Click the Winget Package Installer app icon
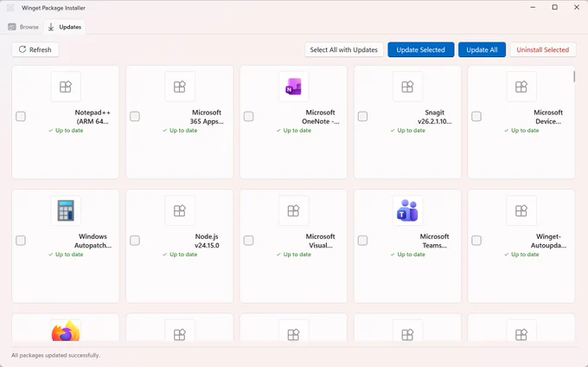The image size is (588, 367). coord(10,8)
